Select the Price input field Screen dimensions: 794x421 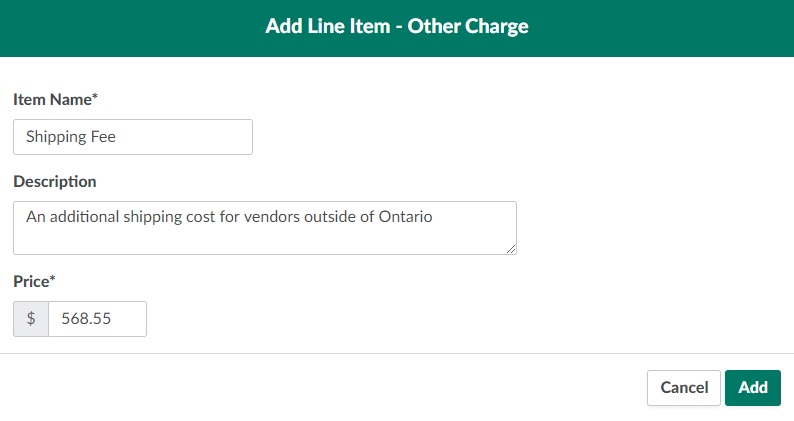[x=97, y=319]
